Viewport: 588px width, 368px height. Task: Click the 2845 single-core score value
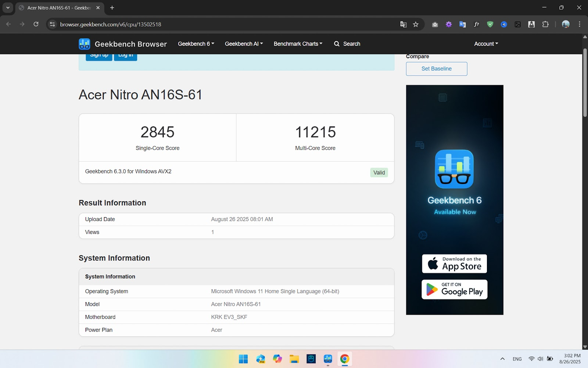pos(157,132)
